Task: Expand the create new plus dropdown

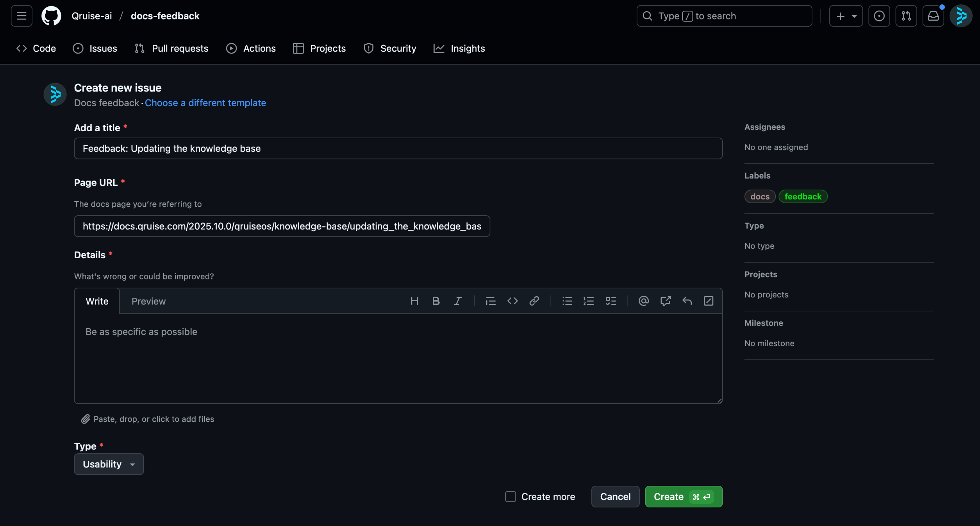Action: click(846, 16)
